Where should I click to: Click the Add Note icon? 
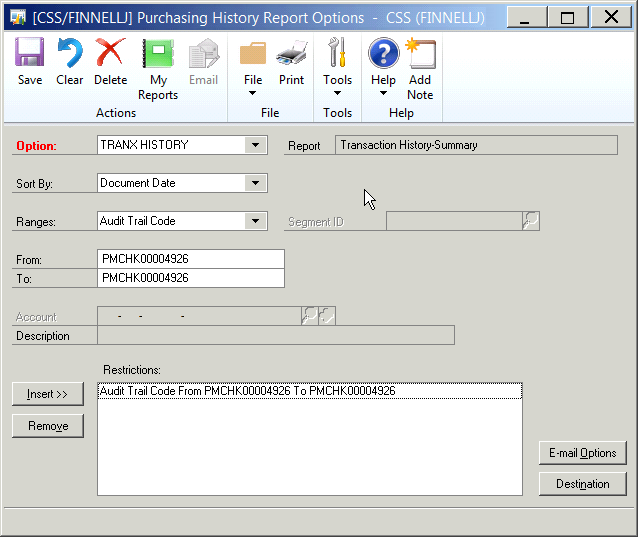coord(421,53)
